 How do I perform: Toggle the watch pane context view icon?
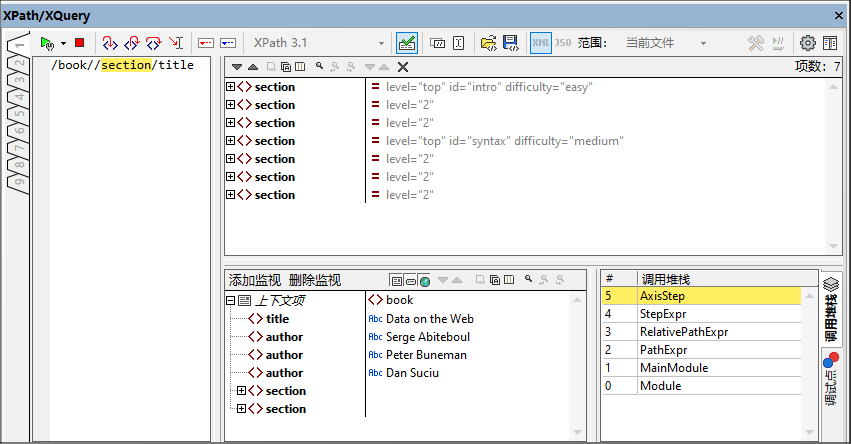pos(397,281)
